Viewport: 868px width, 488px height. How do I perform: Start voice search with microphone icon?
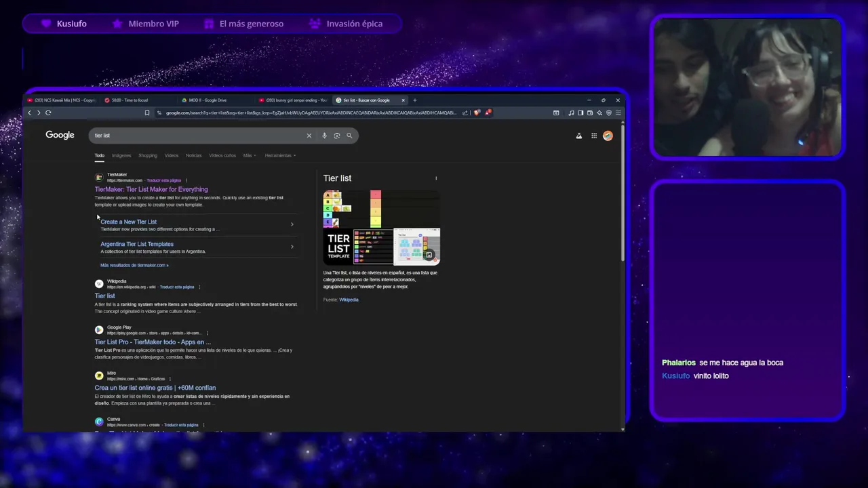point(324,136)
